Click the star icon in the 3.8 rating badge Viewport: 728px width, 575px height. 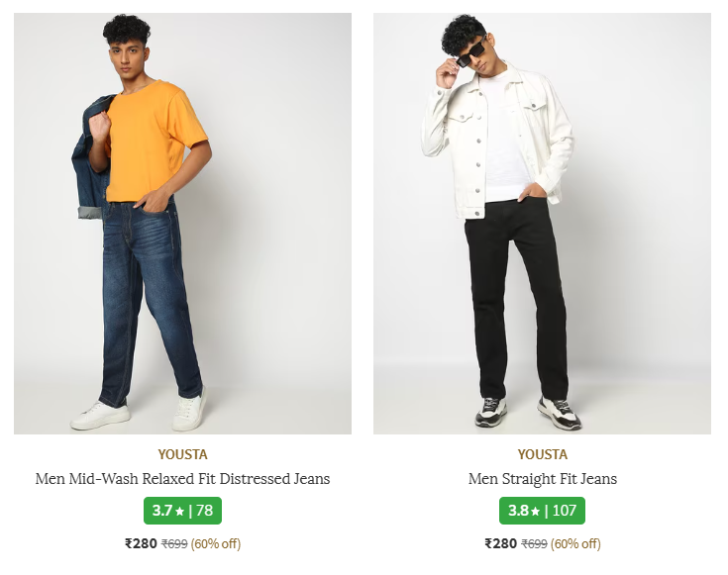(x=535, y=512)
